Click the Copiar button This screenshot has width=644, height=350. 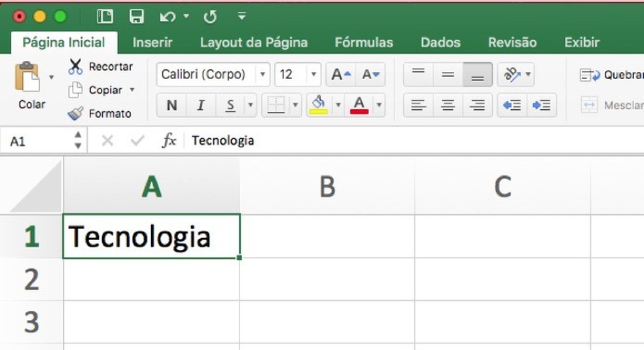tap(105, 90)
